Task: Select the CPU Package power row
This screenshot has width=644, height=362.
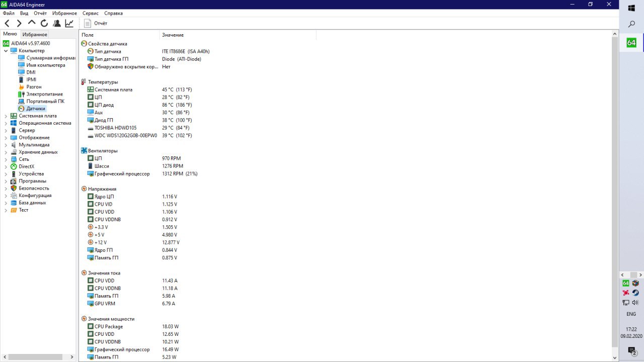Action: pos(133,326)
